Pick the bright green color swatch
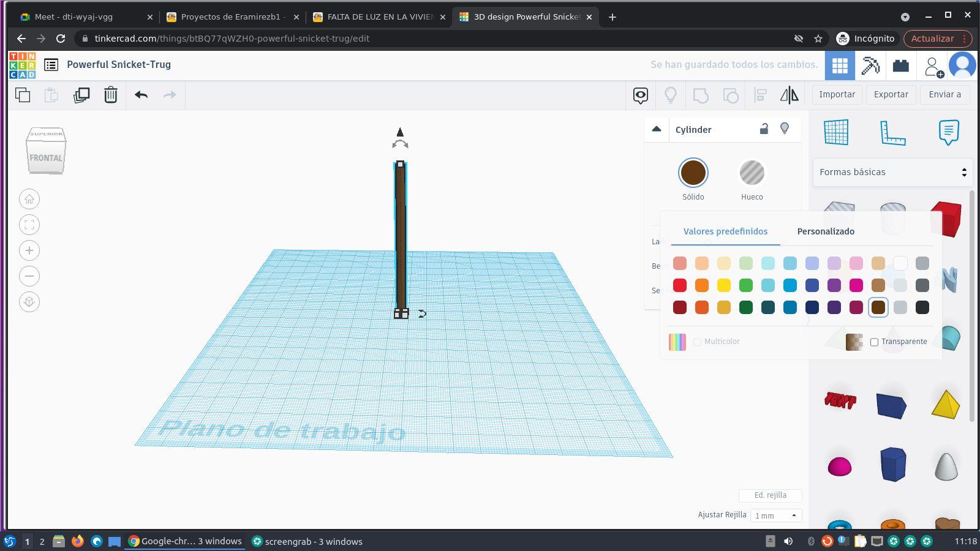 tap(746, 285)
